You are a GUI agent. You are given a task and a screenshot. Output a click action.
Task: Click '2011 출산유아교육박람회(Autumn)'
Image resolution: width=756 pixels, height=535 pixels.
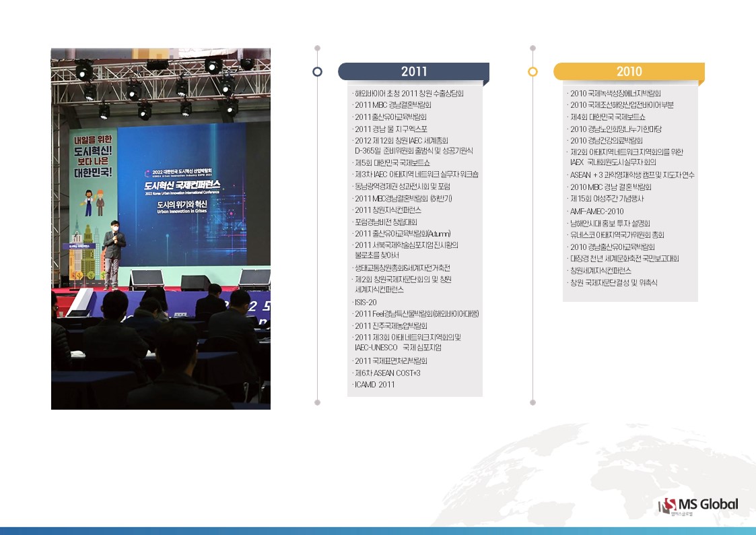click(403, 234)
